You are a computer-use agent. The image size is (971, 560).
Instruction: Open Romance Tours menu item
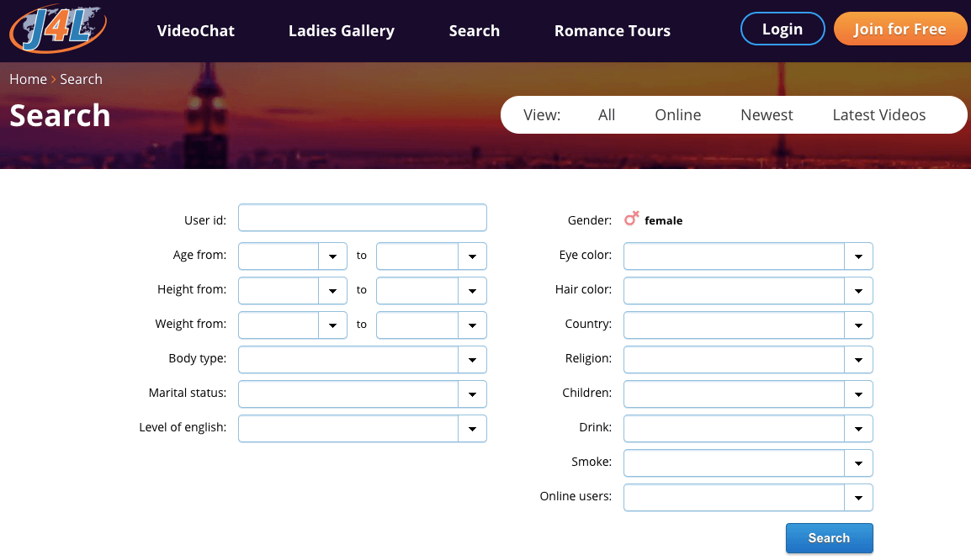(x=613, y=31)
